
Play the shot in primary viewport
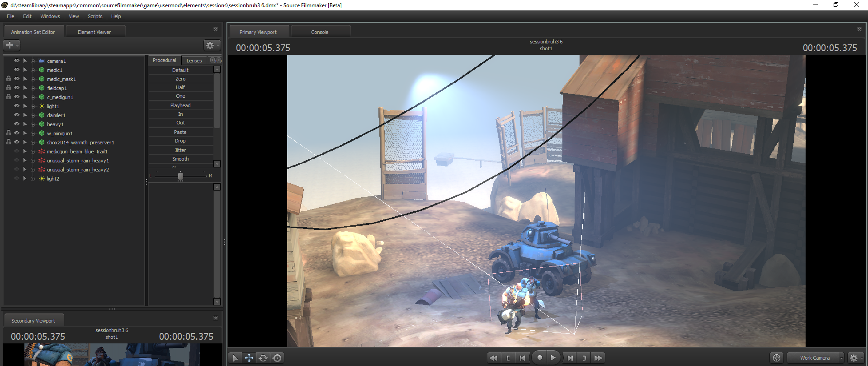tap(553, 357)
